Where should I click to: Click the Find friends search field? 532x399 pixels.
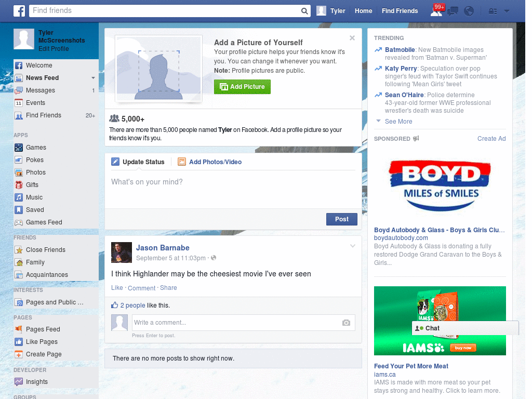[165, 11]
